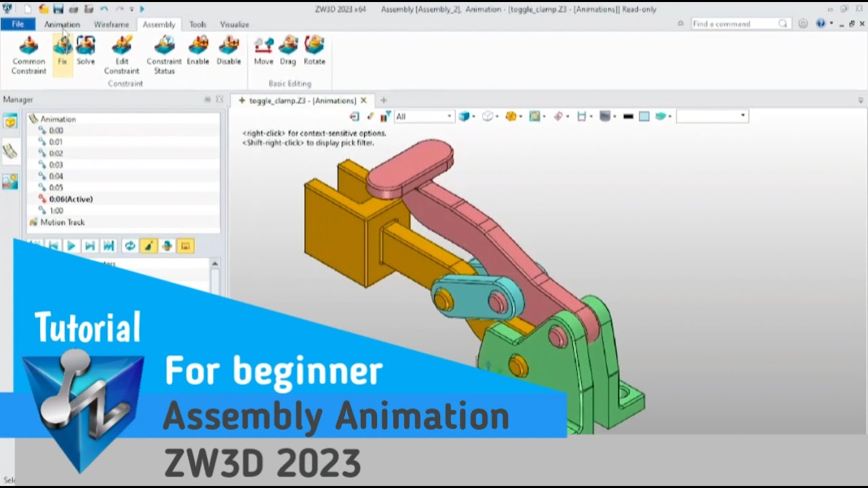Select keyframe 1:00
The width and height of the screenshot is (868, 488).
pos(56,211)
